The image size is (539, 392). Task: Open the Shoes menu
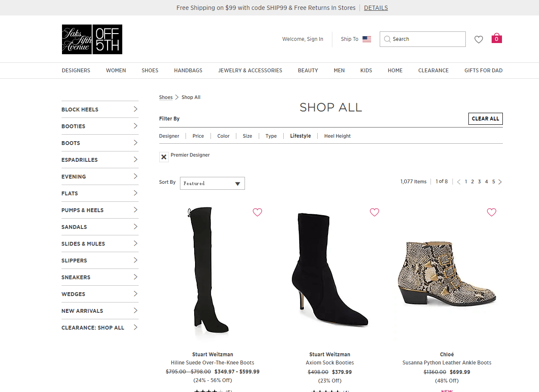pyautogui.click(x=150, y=71)
